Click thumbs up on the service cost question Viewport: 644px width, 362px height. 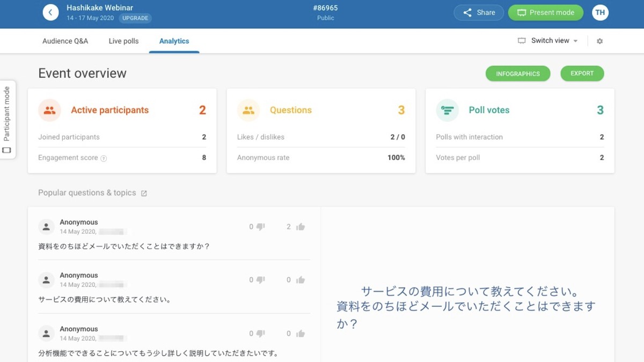301,280
